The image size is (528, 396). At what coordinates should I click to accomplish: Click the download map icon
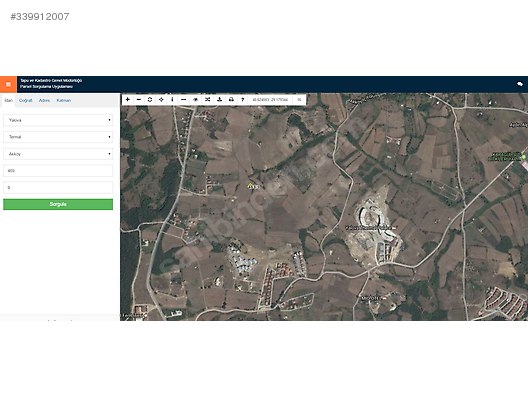[219, 99]
